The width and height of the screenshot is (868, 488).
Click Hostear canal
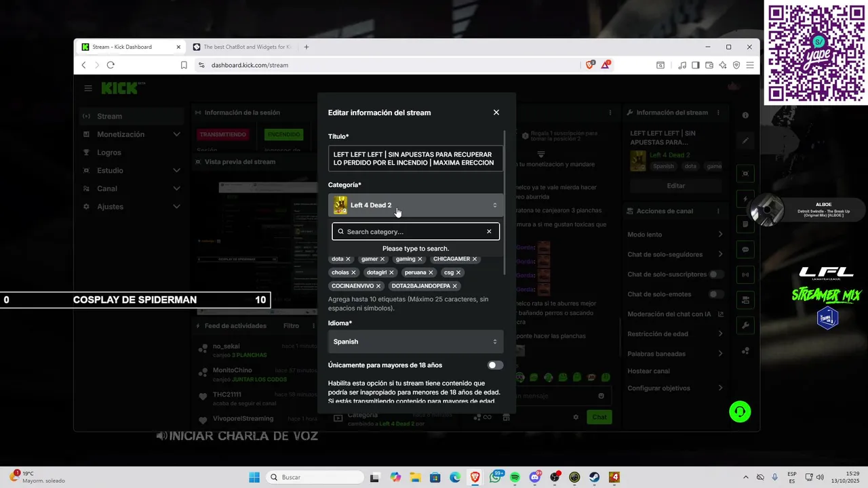click(648, 371)
